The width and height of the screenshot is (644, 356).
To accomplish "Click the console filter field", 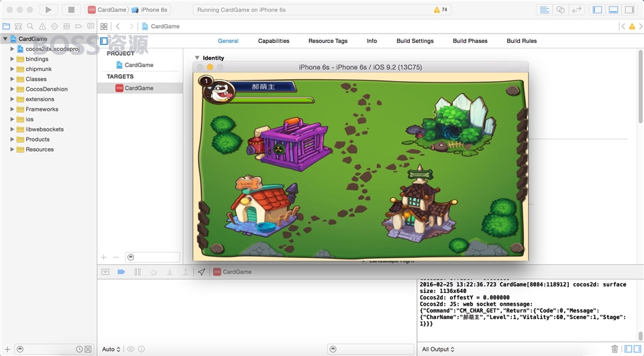I will 371,349.
